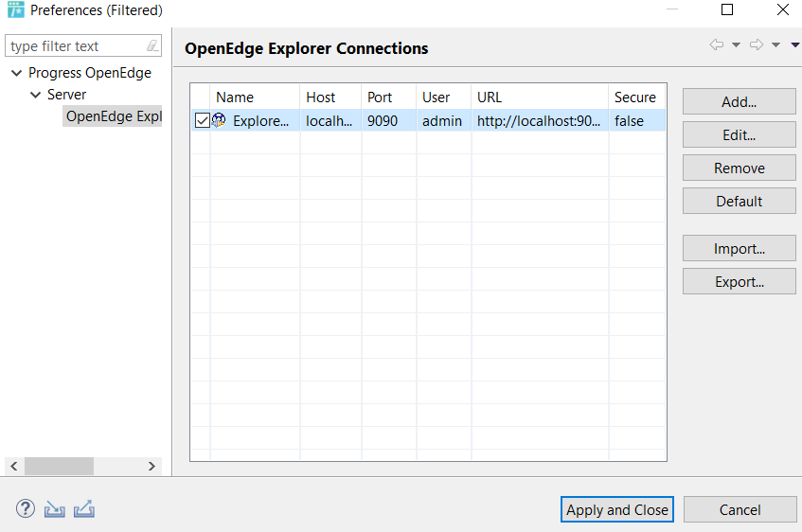Open the help question mark icon

(x=25, y=508)
